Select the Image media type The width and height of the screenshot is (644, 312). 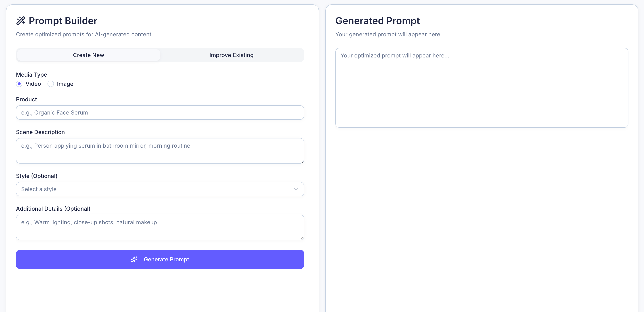(x=51, y=84)
